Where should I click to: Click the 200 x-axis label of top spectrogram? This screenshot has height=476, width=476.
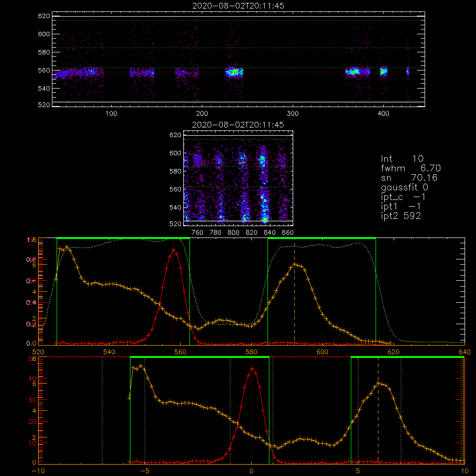(202, 114)
